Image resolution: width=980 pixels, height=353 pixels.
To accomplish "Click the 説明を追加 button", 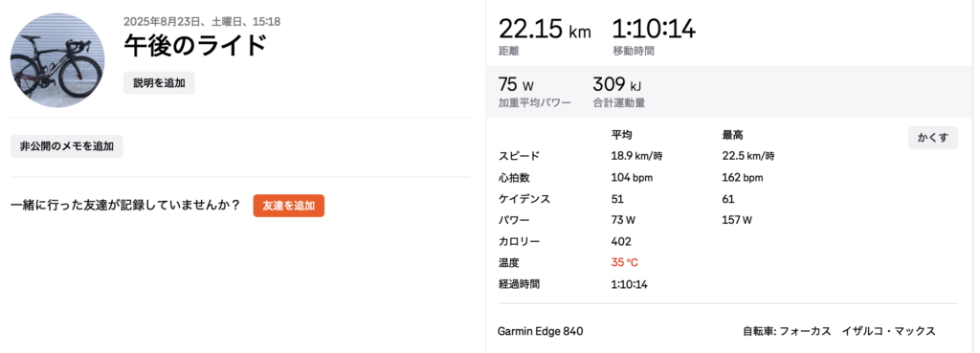I will pos(159,83).
